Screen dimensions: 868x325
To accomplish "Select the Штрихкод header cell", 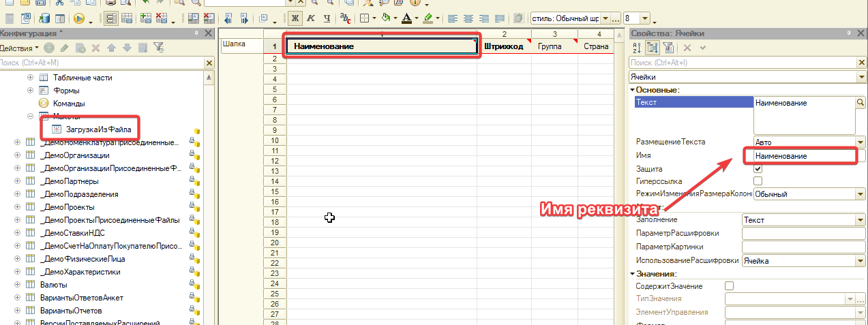I will pos(503,46).
